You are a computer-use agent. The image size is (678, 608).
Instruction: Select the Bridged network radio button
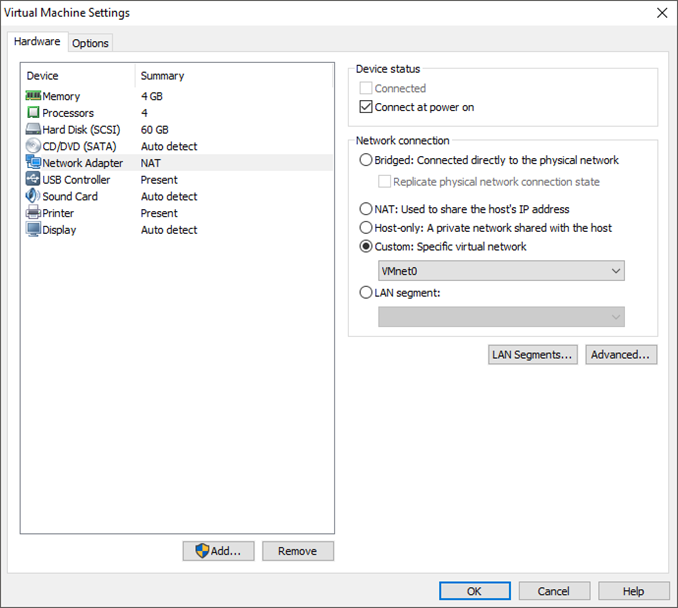(x=366, y=160)
